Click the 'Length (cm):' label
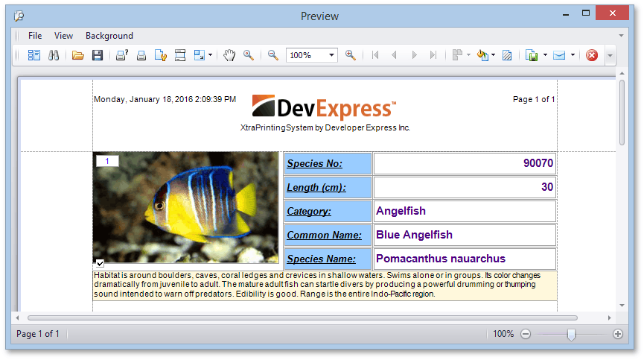This screenshot has height=360, width=644. pos(316,187)
